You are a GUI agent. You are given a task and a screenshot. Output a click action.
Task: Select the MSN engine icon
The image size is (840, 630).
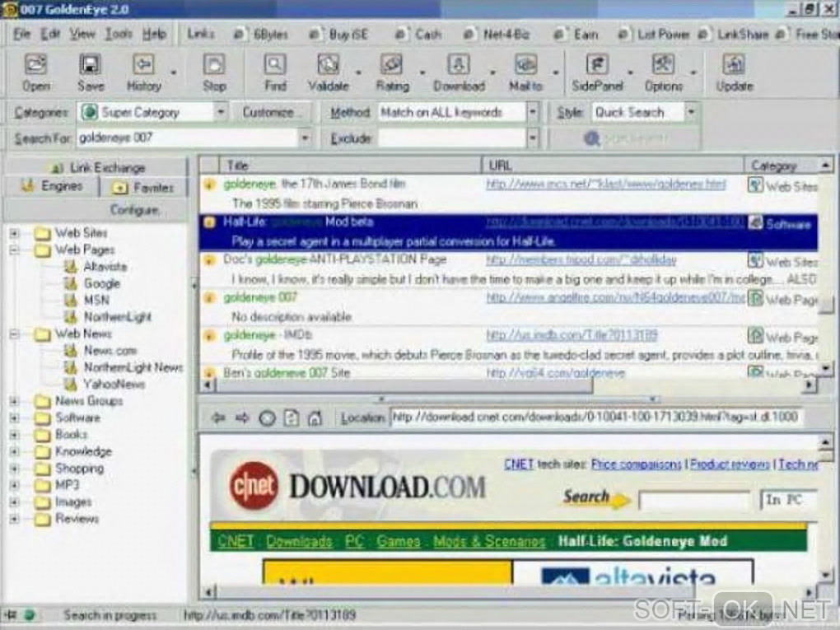[x=70, y=300]
